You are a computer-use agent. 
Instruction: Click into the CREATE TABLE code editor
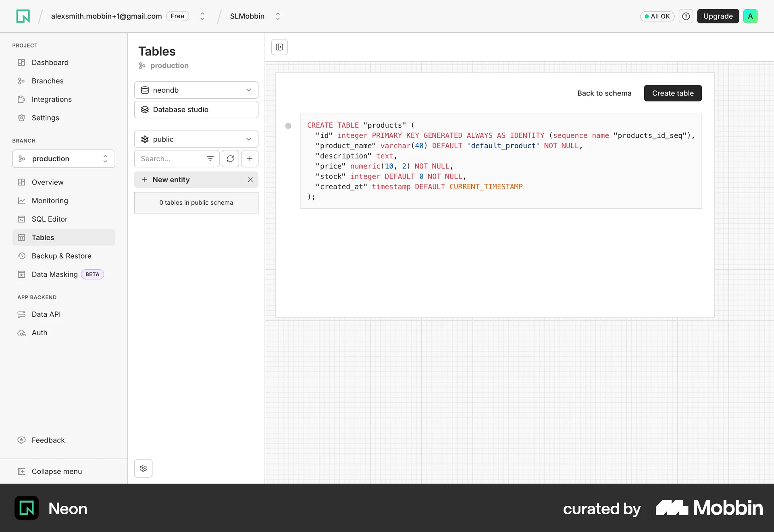tap(501, 161)
